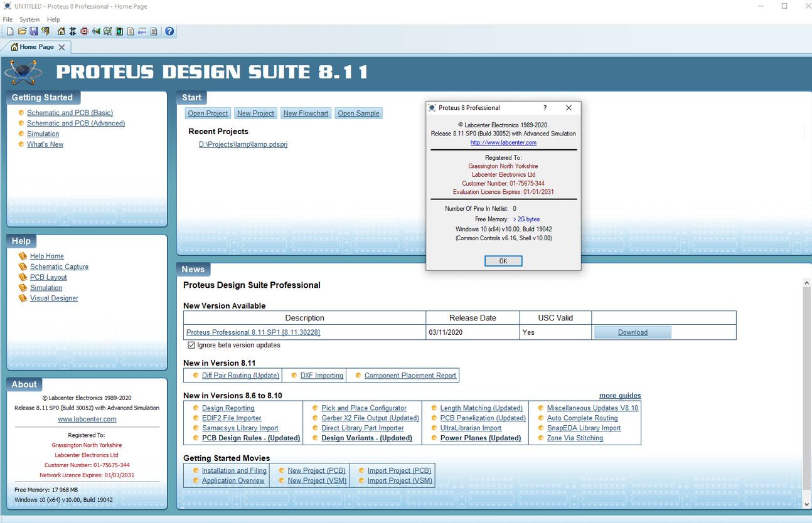Click the Home Page toolbar icon
The width and height of the screenshot is (812, 523).
click(x=61, y=31)
